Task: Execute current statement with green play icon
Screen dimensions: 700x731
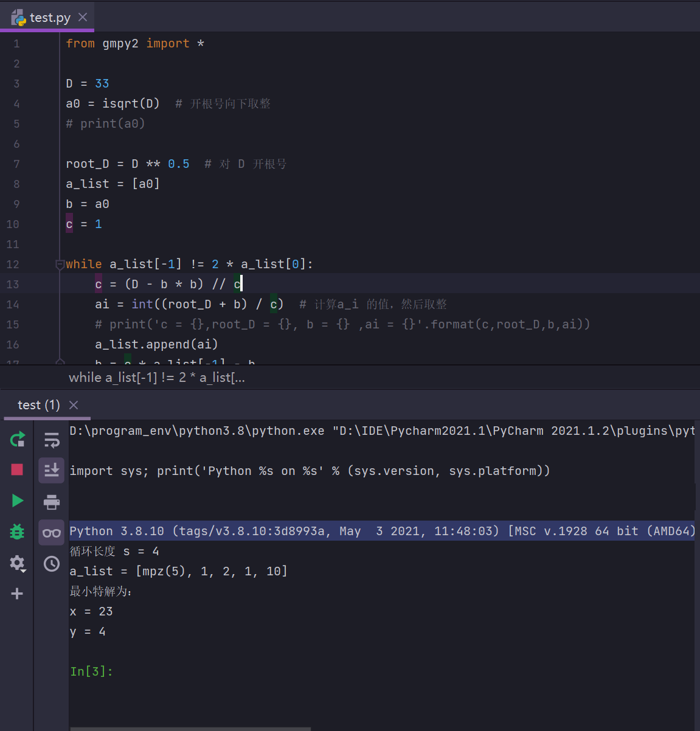Action: coord(17,501)
